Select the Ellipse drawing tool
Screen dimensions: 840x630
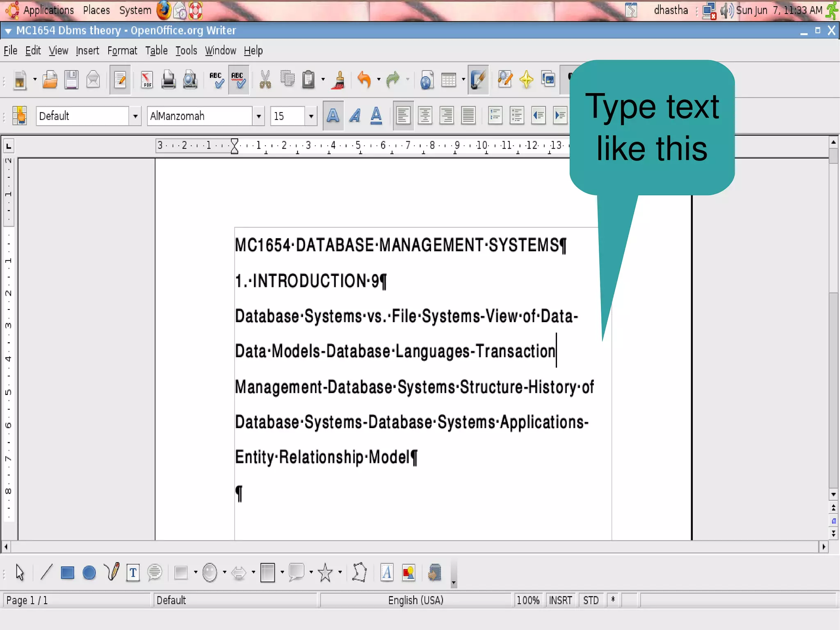[x=89, y=572]
